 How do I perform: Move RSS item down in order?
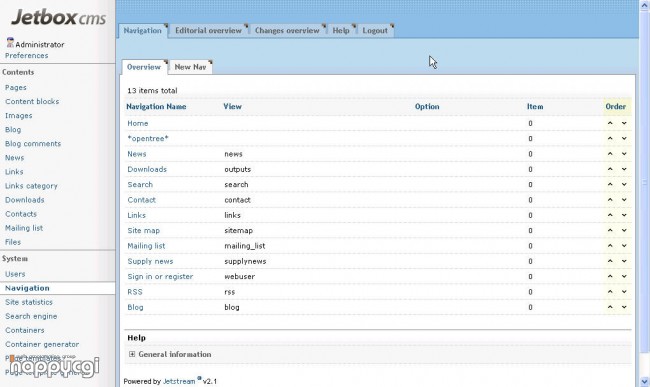coord(624,292)
